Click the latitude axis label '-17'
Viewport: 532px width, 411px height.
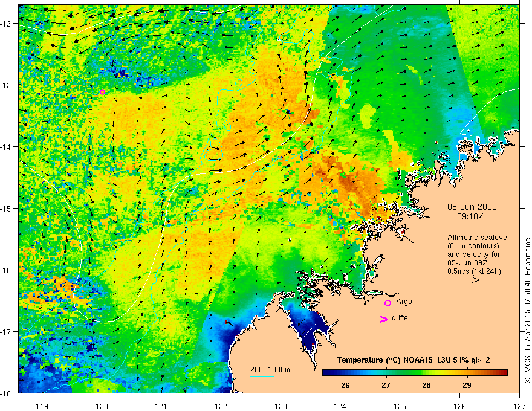tap(7, 332)
